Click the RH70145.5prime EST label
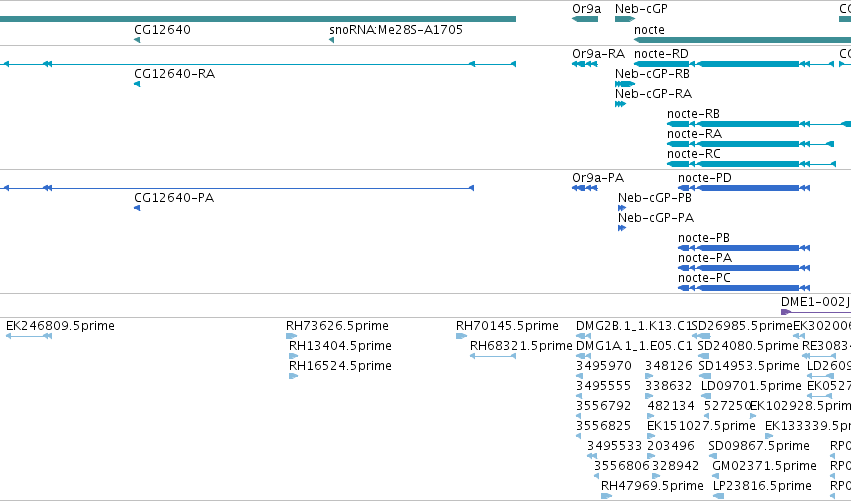Viewport: 851px width, 501px height. point(507,326)
